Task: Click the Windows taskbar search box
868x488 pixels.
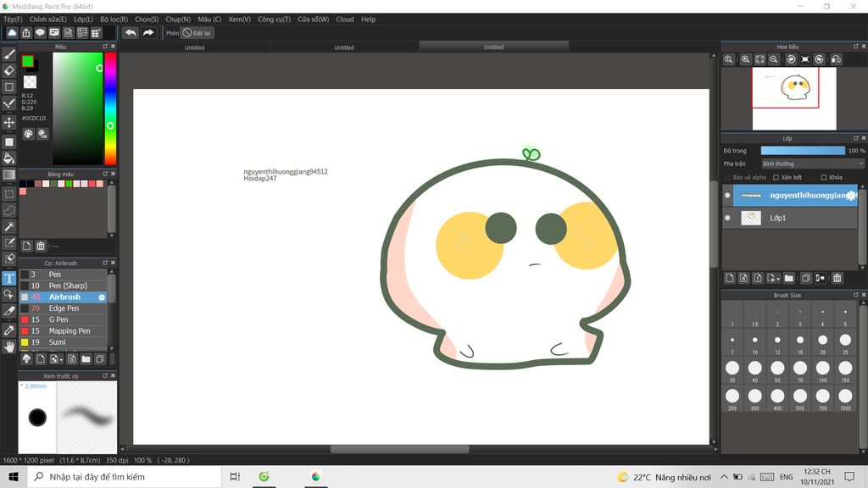Action: (124, 477)
